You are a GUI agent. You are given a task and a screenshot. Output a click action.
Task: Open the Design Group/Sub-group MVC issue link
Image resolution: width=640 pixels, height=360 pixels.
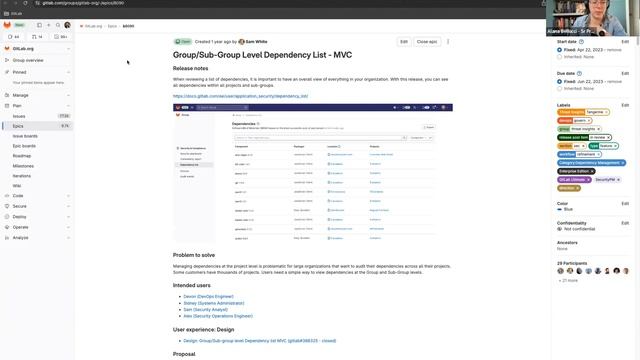click(x=260, y=341)
